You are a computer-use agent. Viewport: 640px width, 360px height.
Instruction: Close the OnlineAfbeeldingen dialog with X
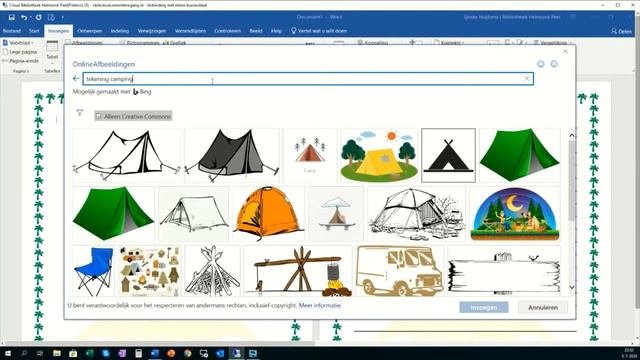[x=565, y=51]
